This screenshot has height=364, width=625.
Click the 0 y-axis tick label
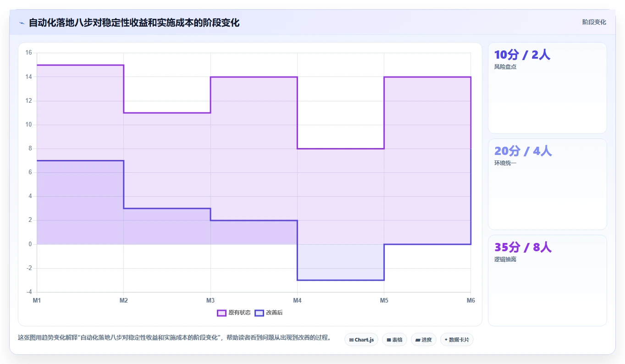[x=30, y=244]
